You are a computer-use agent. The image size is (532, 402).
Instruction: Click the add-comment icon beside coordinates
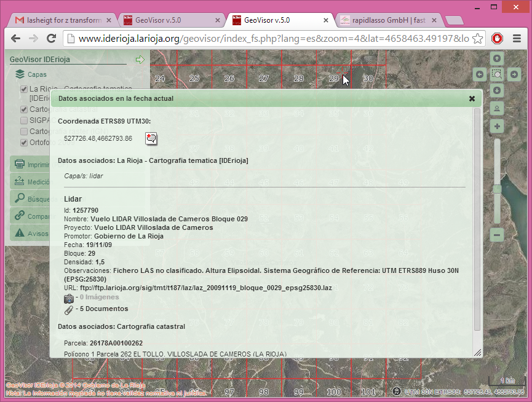pyautogui.click(x=151, y=138)
